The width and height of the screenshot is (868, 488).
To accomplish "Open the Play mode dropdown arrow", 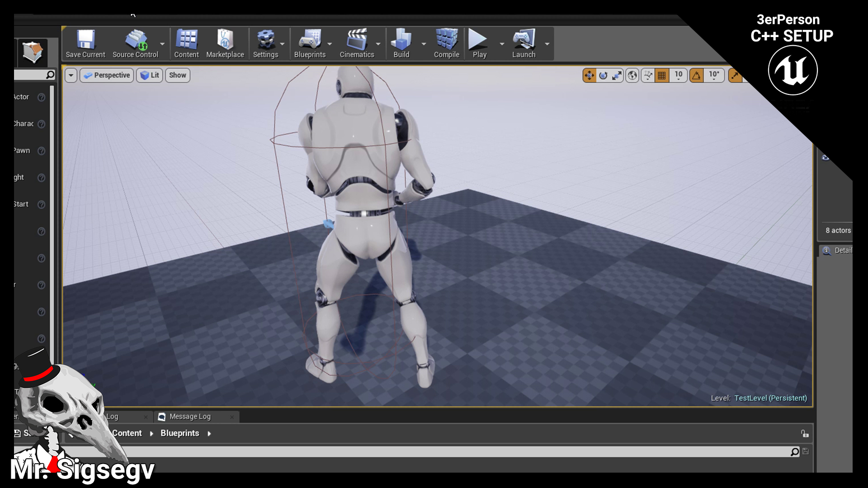I will pos(501,44).
